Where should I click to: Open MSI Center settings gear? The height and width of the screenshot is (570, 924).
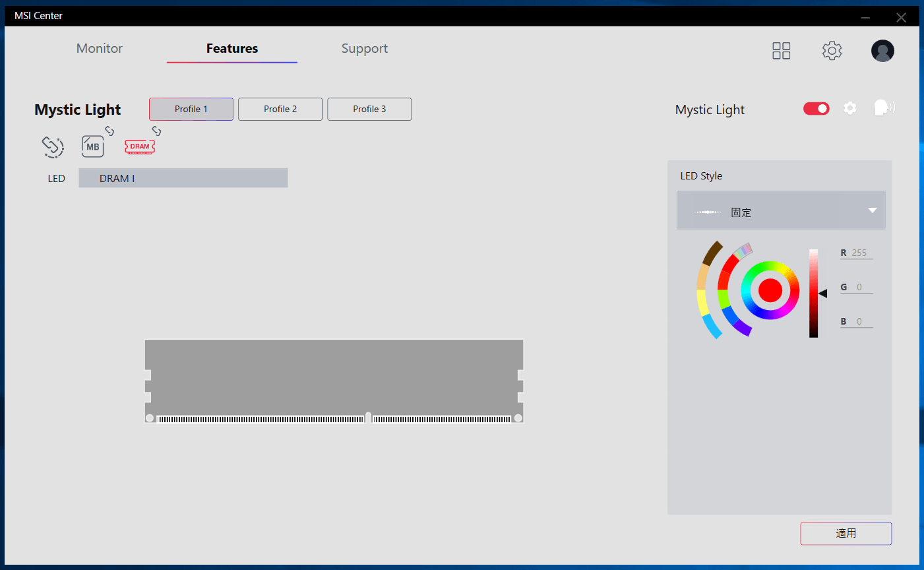click(832, 51)
